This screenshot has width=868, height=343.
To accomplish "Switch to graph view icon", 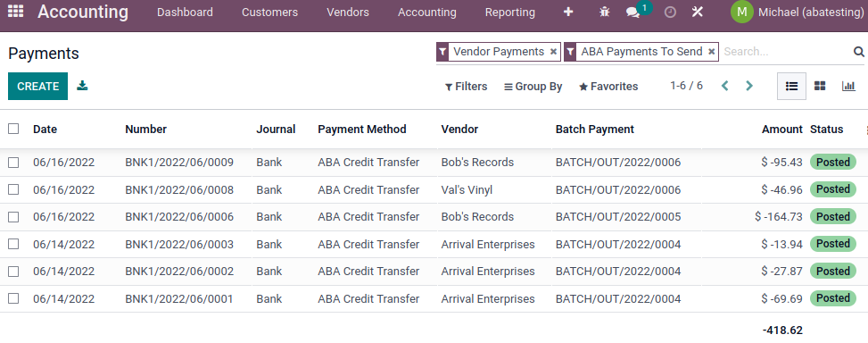I will 848,86.
